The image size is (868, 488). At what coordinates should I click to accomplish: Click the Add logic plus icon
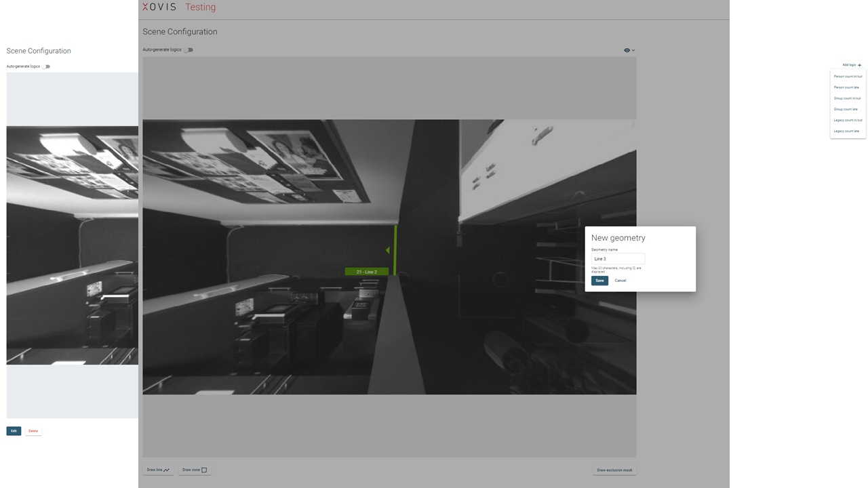[859, 65]
